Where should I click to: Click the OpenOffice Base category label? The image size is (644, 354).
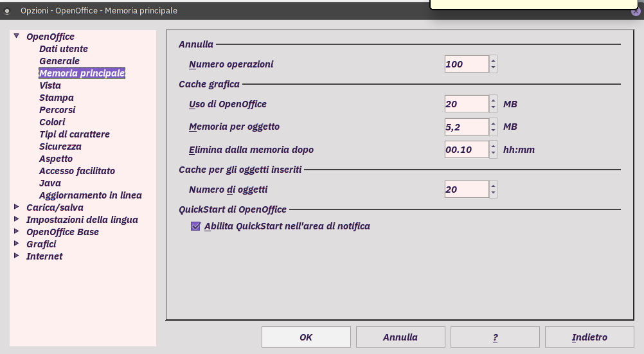point(63,232)
